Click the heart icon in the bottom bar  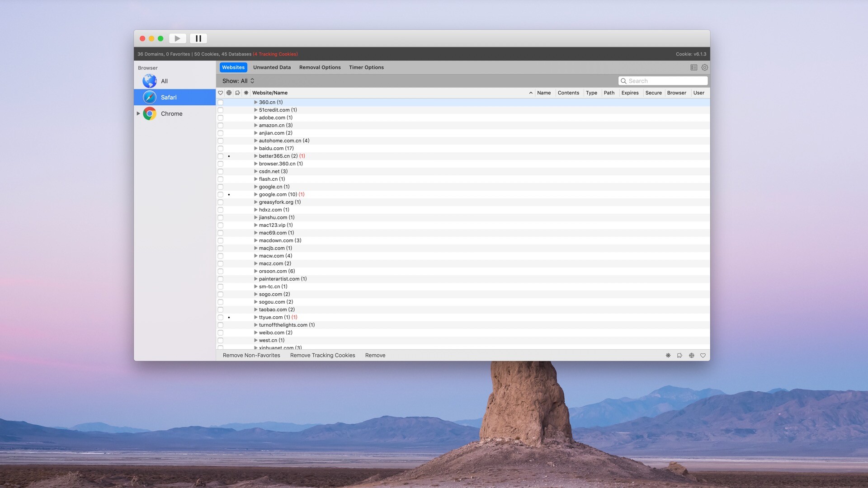click(x=703, y=356)
